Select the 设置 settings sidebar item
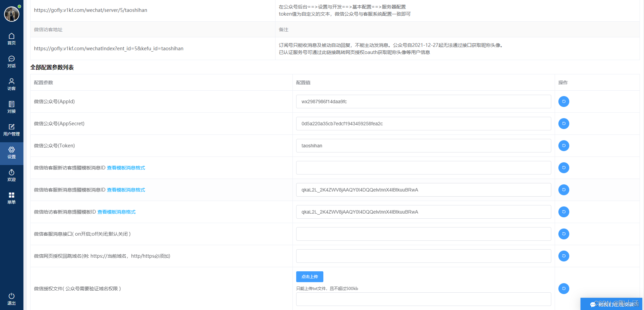644x310 pixels. click(12, 153)
